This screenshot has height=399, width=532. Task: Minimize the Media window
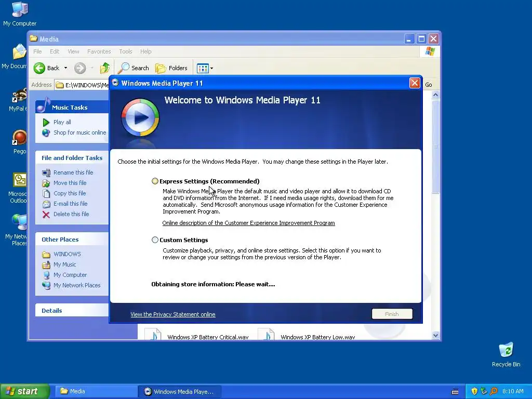409,38
